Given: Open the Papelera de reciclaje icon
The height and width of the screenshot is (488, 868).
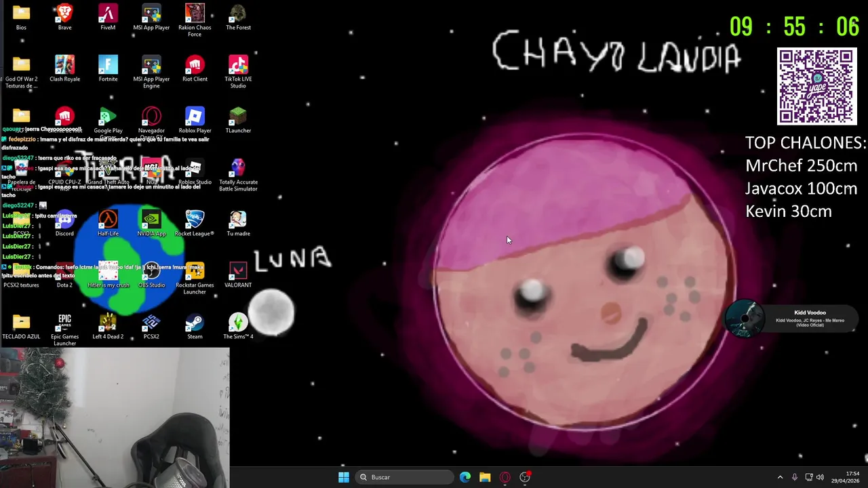Looking at the screenshot, I should click(x=21, y=175).
